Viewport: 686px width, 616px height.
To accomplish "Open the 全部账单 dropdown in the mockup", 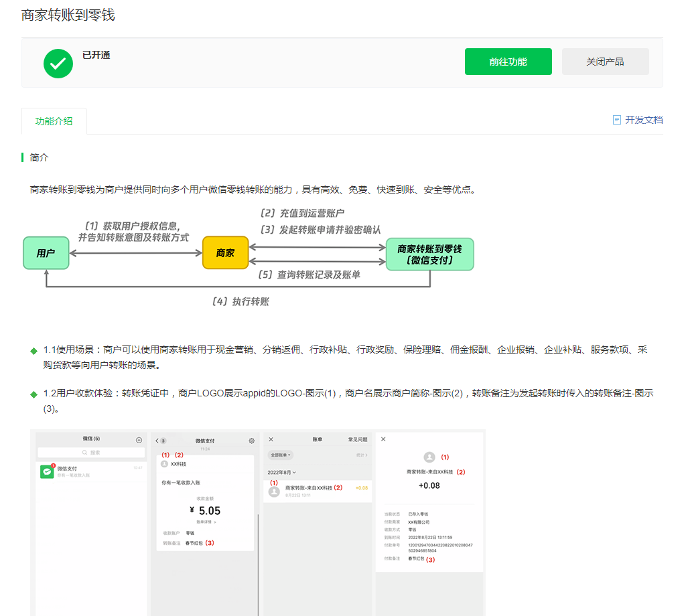I will click(x=280, y=455).
